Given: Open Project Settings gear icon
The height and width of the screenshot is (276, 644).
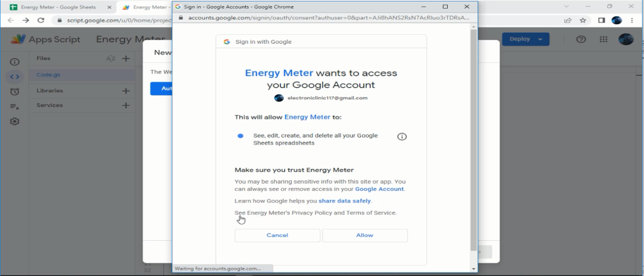Looking at the screenshot, I should click(x=15, y=121).
